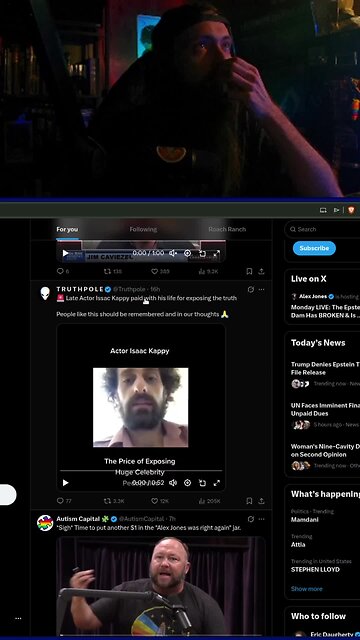Screen dimensions: 360x640
Task: Open the media control icon beside Brave shield
Action: tap(337, 210)
